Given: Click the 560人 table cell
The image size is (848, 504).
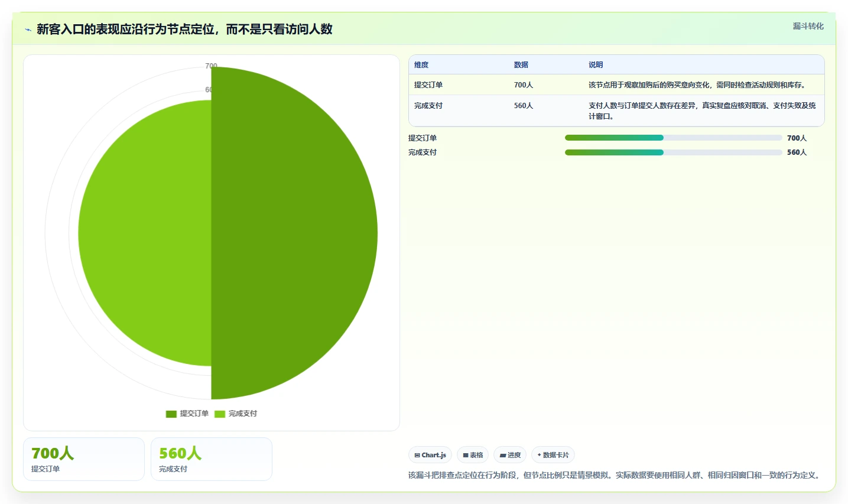Looking at the screenshot, I should (524, 106).
